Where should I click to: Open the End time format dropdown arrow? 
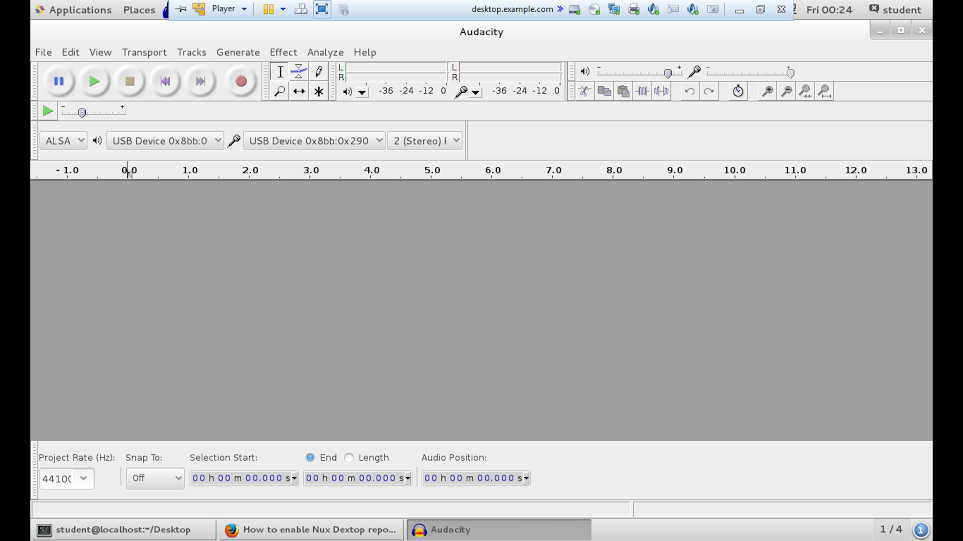coord(408,478)
